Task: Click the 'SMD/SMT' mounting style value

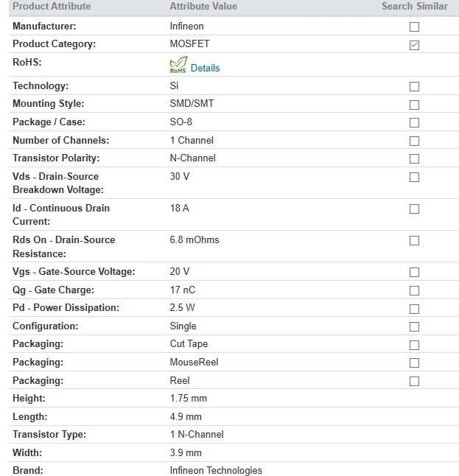Action: pyautogui.click(x=192, y=103)
